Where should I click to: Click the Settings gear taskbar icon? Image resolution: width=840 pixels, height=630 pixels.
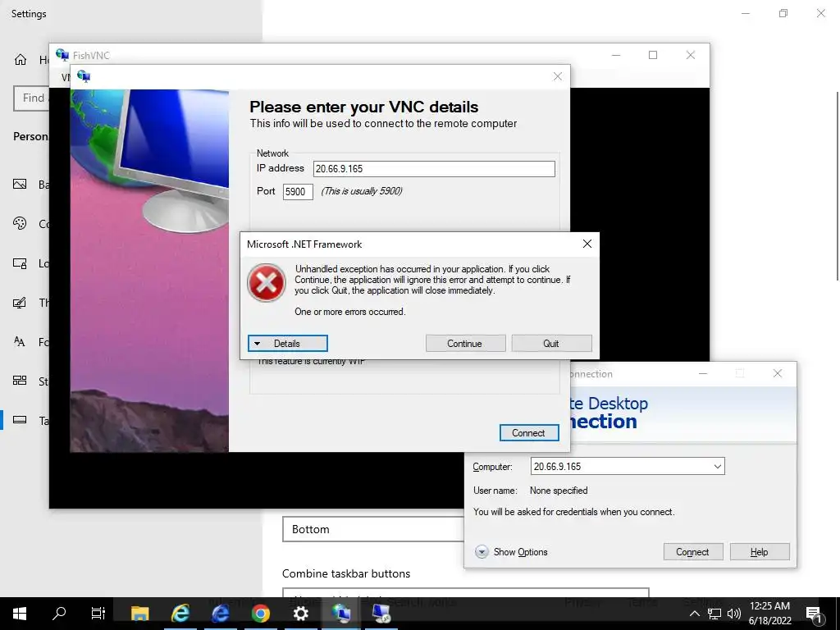[300, 613]
